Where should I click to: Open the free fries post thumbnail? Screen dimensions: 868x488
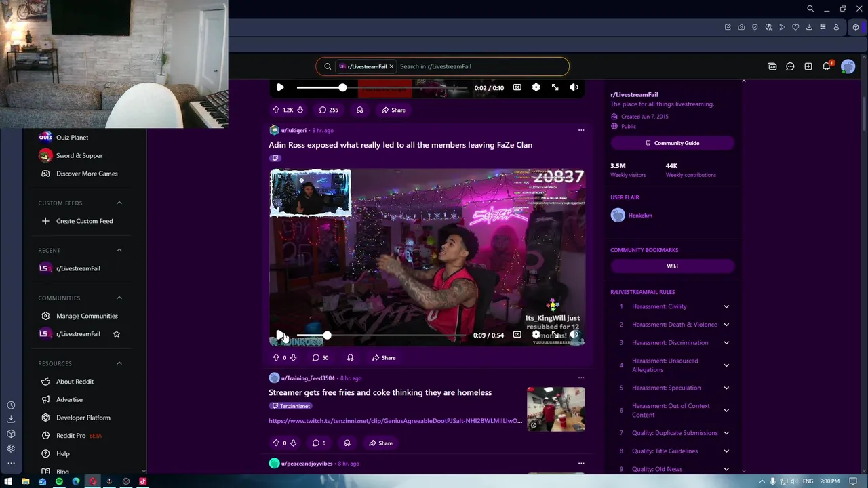(x=556, y=409)
